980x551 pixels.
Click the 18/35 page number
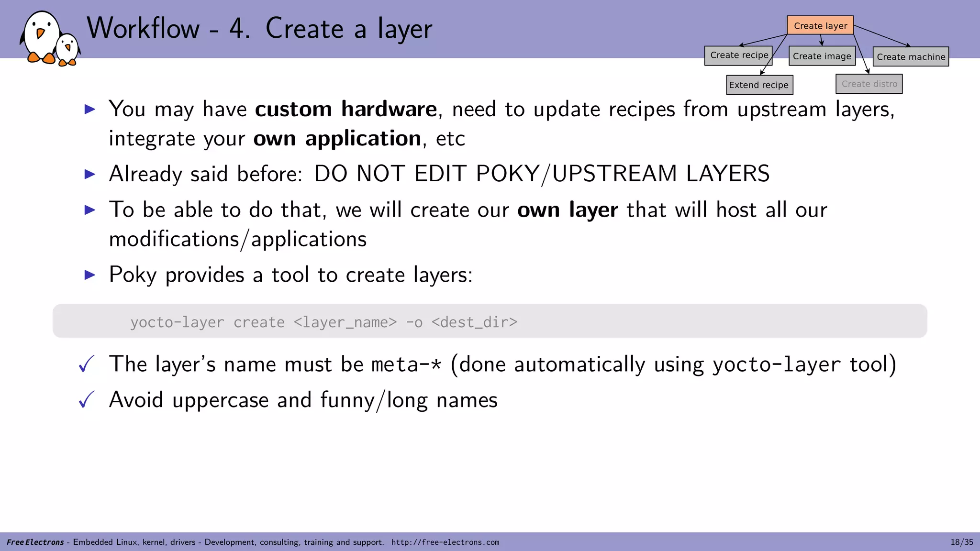tap(962, 542)
